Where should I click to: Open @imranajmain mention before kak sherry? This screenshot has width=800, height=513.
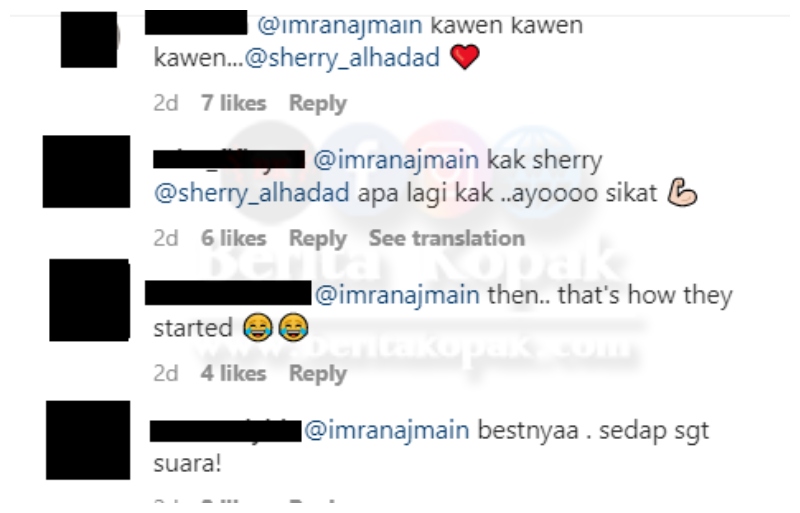tap(396, 160)
